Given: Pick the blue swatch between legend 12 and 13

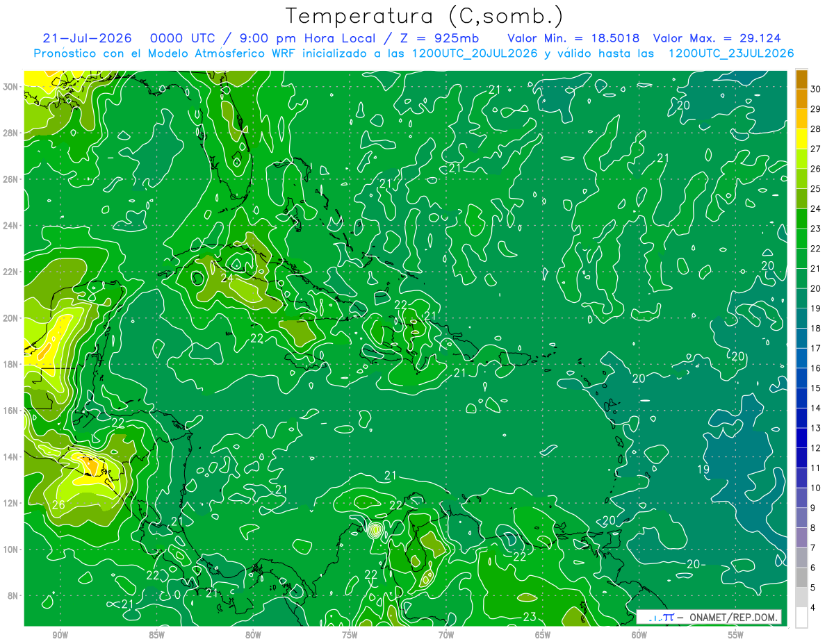Looking at the screenshot, I should 802,438.
